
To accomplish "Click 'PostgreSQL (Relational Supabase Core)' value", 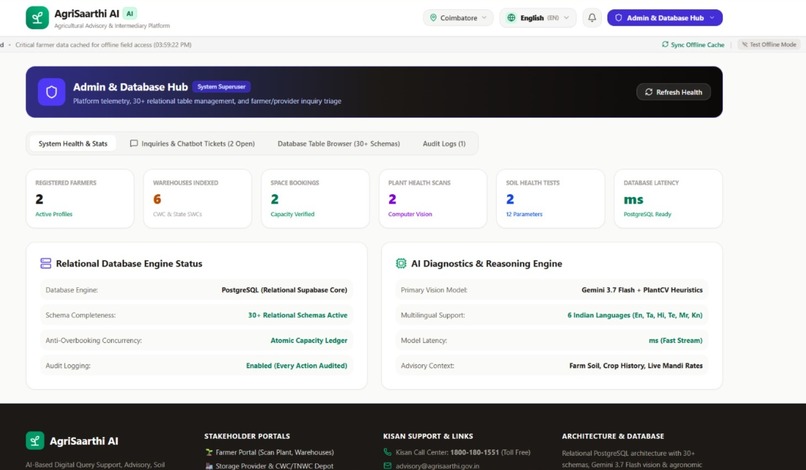I will 284,290.
